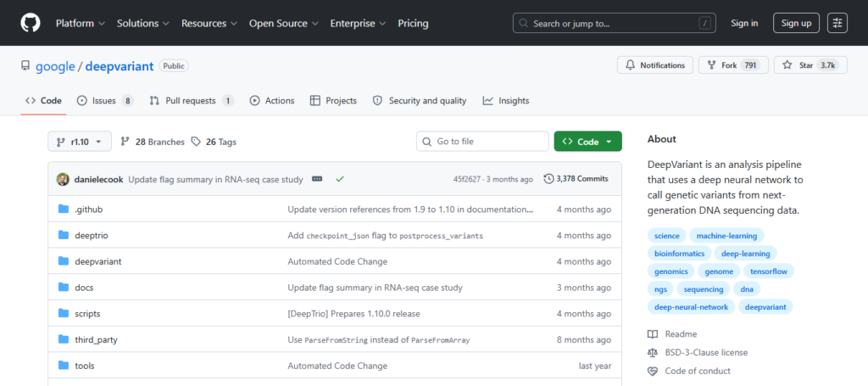
Task: Switch to the Projects tab
Action: [333, 101]
